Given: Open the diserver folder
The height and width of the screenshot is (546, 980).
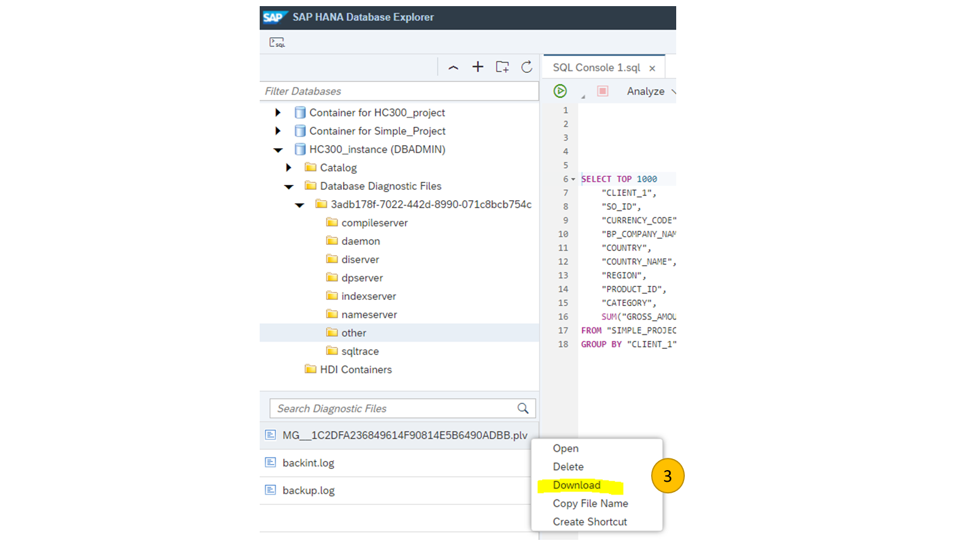Looking at the screenshot, I should pyautogui.click(x=360, y=260).
